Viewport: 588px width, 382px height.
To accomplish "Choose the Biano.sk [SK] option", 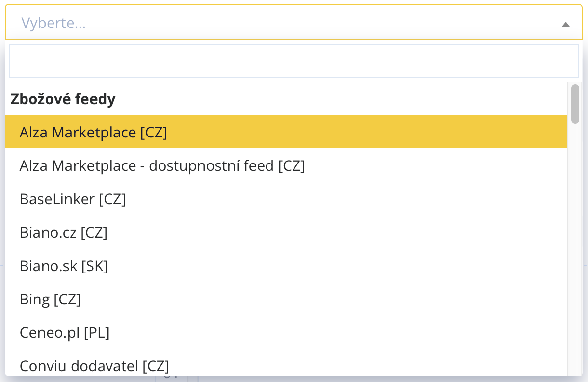I will click(x=63, y=266).
